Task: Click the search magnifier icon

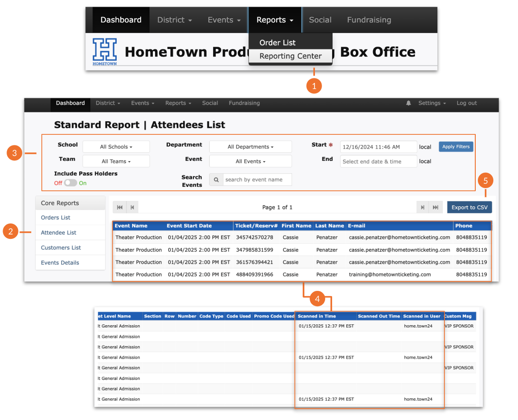Action: 216,180
